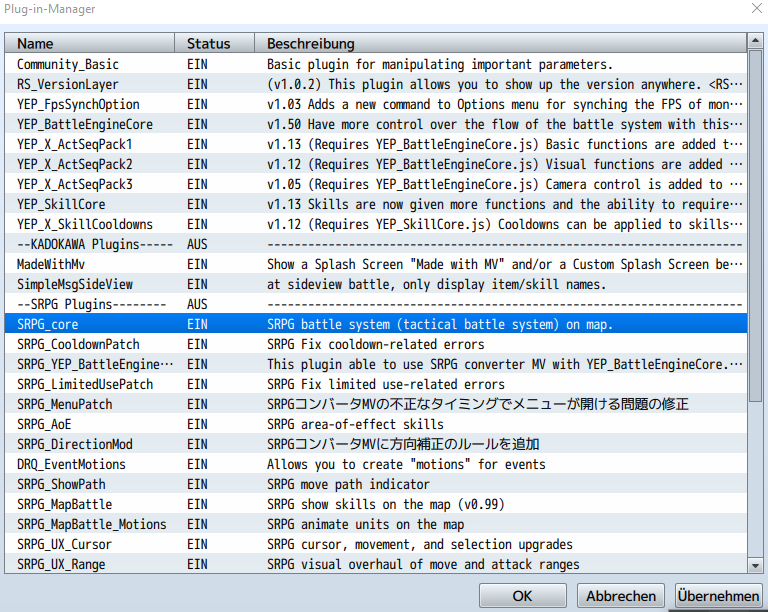Click description 'SRPG visual overhaul of move and attack ranges'

(423, 565)
